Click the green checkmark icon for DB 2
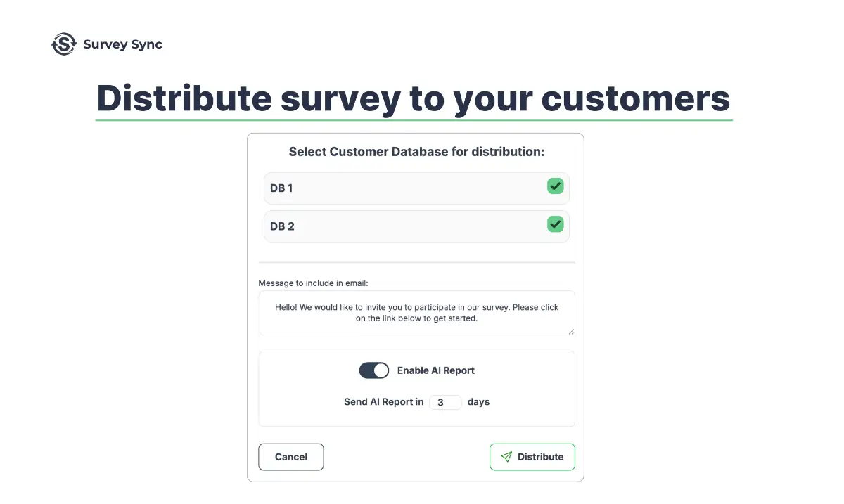The height and width of the screenshot is (504, 844). 555,224
